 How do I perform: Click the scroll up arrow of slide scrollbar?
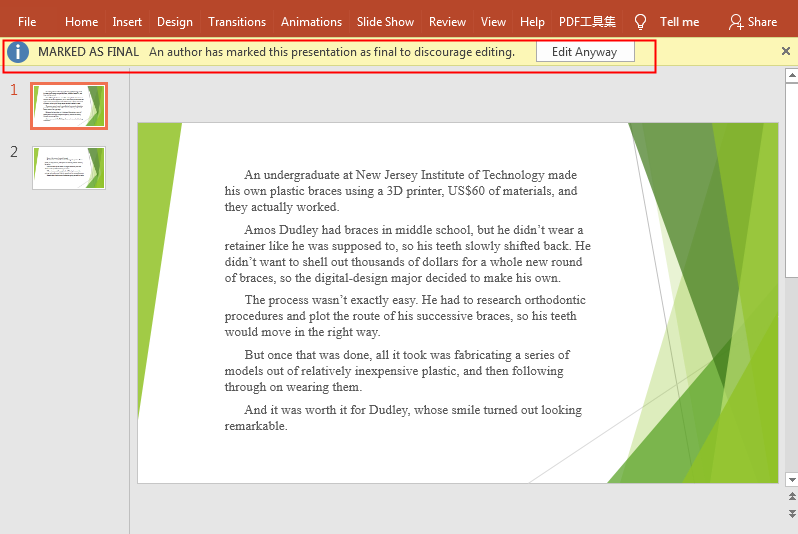click(x=792, y=76)
